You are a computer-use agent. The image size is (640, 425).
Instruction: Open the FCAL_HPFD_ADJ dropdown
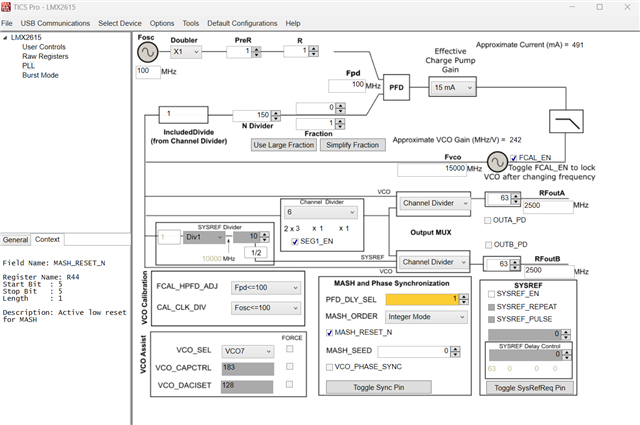pyautogui.click(x=266, y=287)
